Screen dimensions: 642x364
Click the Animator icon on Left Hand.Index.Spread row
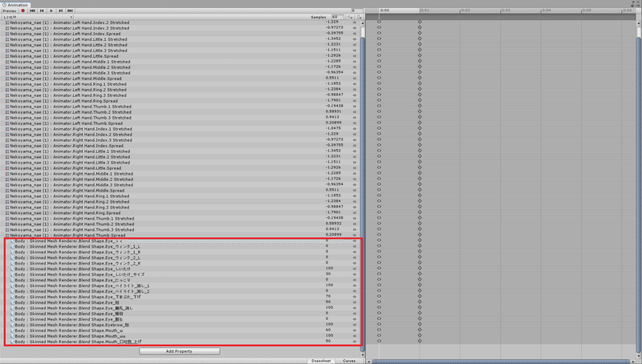[7, 34]
